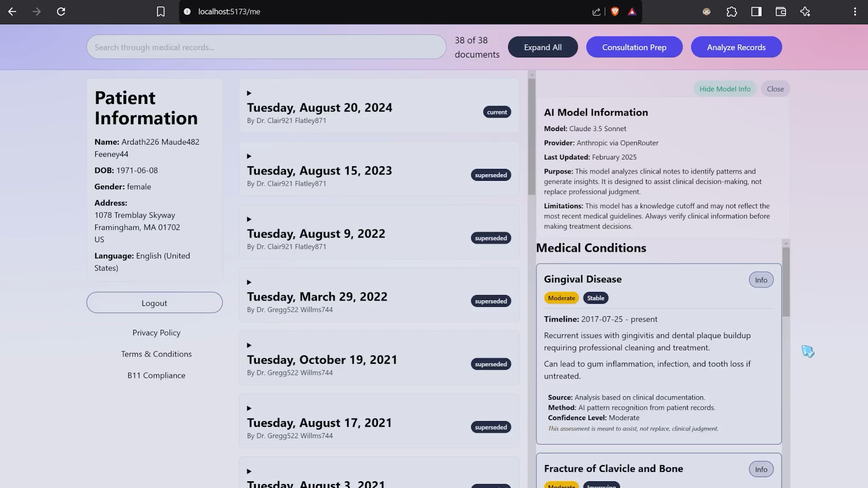Open Brave Shields settings icon

[x=615, y=12]
